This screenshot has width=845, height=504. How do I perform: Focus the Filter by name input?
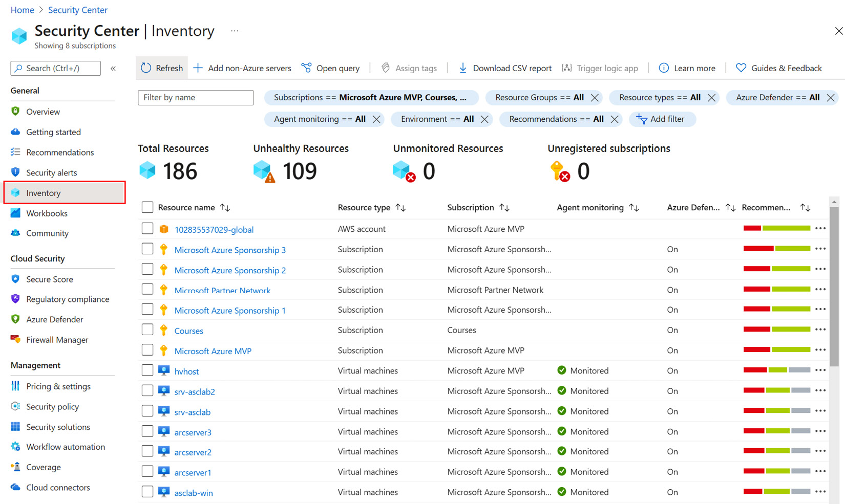[196, 97]
